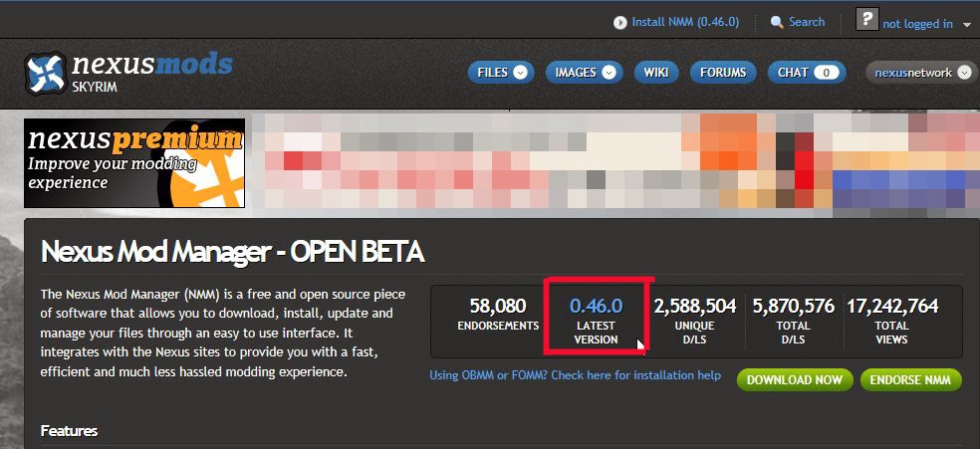
Task: Open the IMAGES menu
Action: (x=585, y=73)
